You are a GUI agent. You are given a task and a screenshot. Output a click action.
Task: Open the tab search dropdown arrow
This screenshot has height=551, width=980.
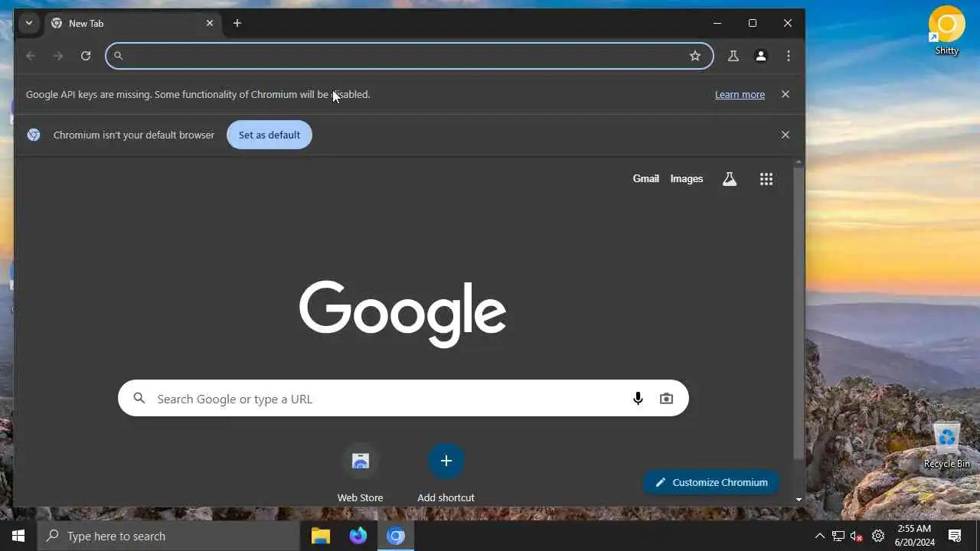[x=29, y=23]
